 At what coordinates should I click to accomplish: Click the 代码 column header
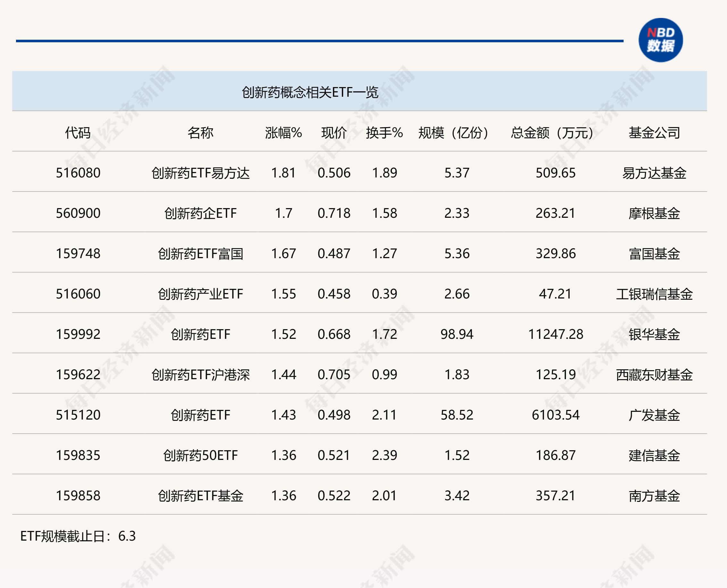(x=78, y=133)
